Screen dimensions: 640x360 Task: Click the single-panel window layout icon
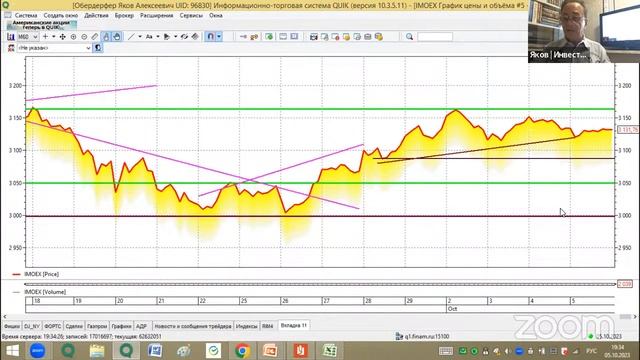[283, 37]
